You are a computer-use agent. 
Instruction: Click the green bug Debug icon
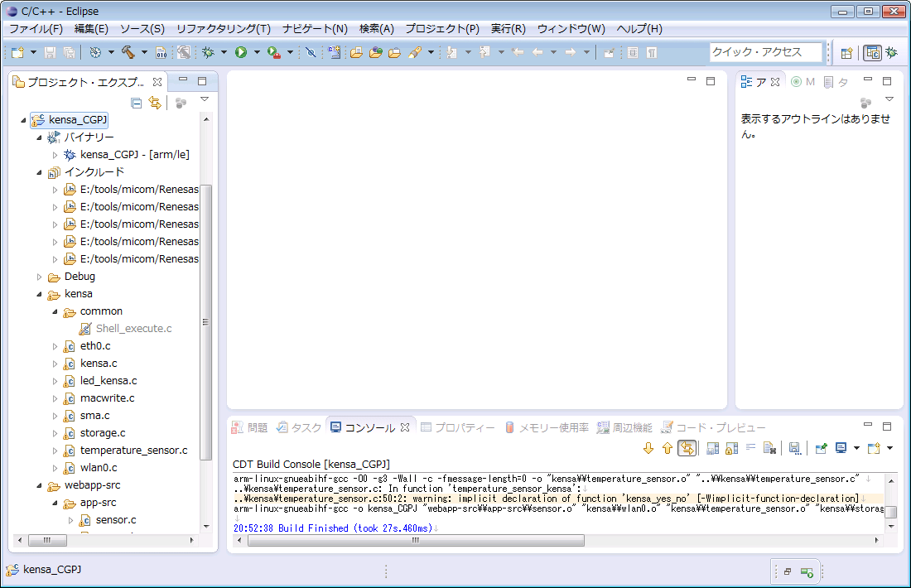pyautogui.click(x=208, y=52)
